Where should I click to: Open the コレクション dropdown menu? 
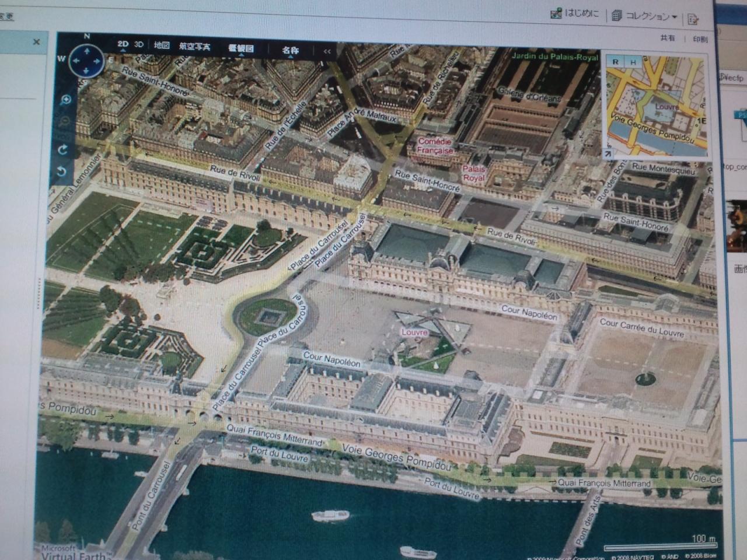pyautogui.click(x=645, y=17)
